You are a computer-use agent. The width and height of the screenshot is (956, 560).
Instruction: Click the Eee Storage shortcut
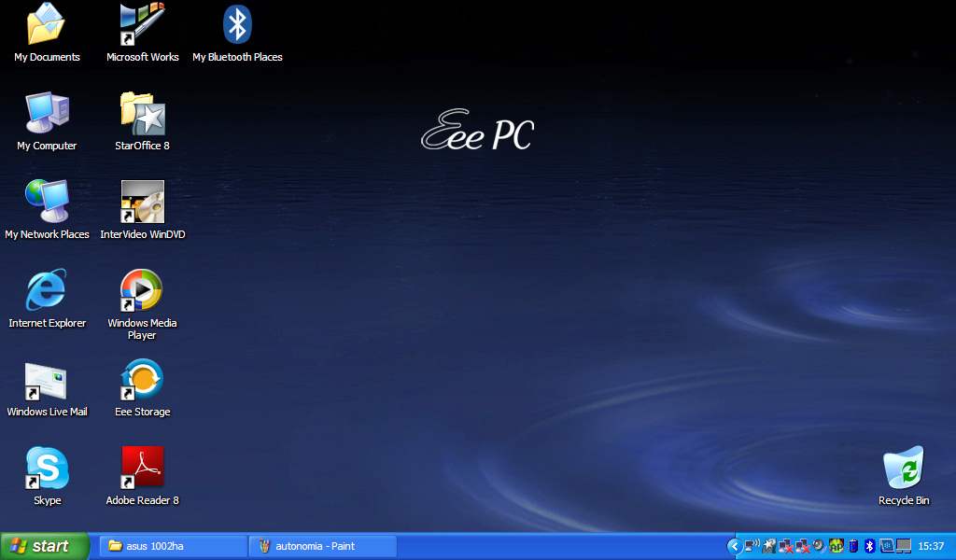pyautogui.click(x=142, y=380)
